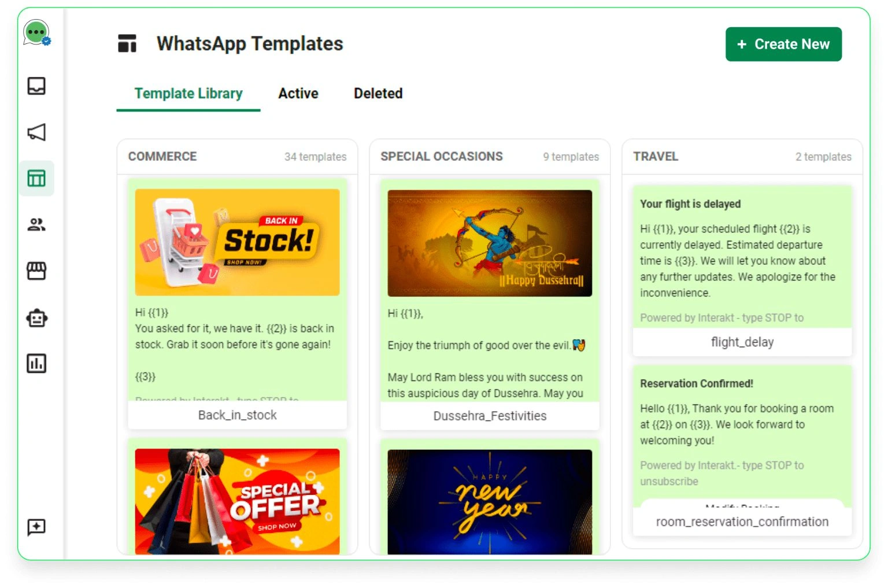The image size is (888, 588).
Task: Open the Automation bot icon
Action: (x=36, y=317)
